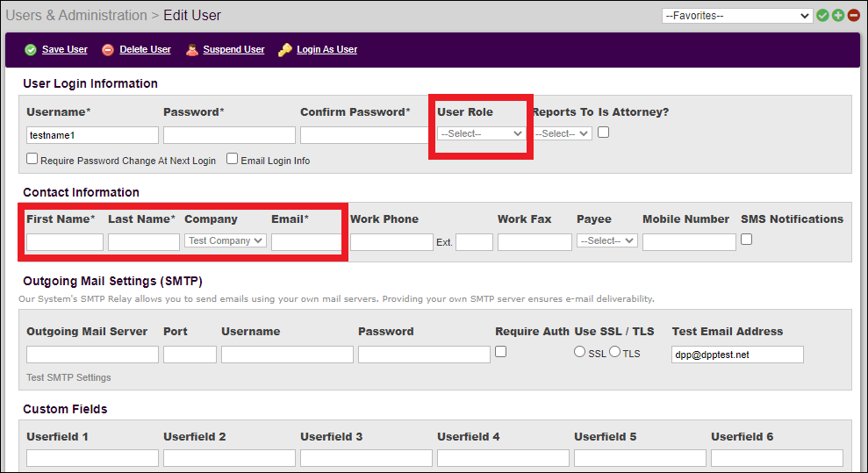Toggle the SMS Notifications checkbox
Image resolution: width=868 pixels, height=473 pixels.
(746, 240)
